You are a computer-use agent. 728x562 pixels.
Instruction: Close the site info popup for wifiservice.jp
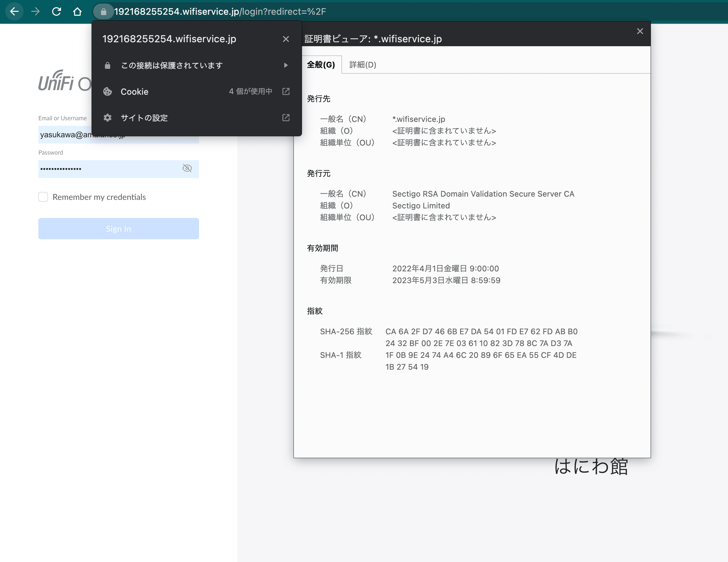click(286, 39)
